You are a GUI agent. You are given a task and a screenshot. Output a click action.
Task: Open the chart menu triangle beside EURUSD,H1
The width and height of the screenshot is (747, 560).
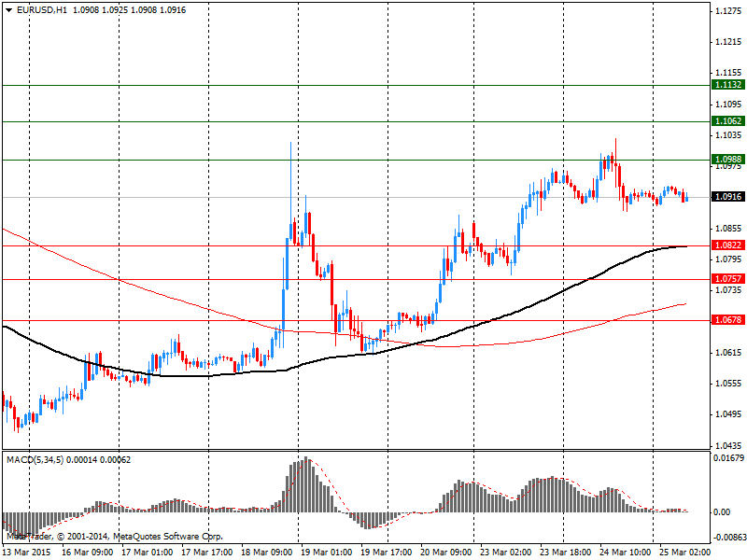coord(9,10)
